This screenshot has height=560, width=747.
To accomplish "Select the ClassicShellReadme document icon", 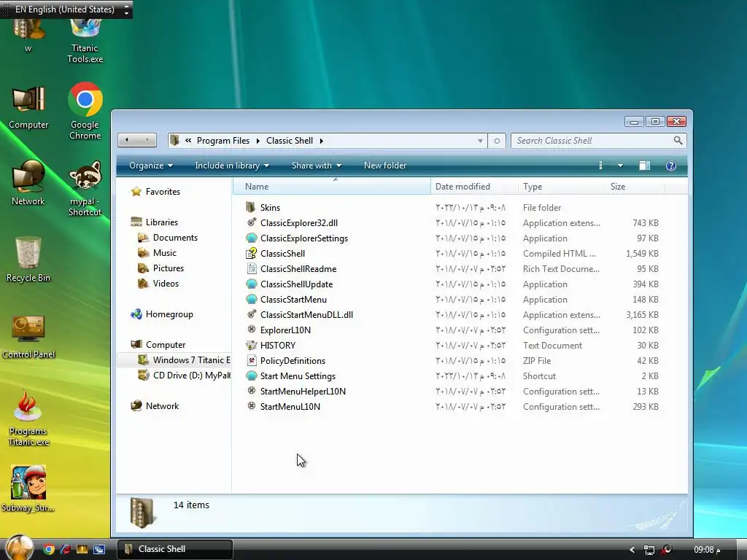I will [252, 268].
